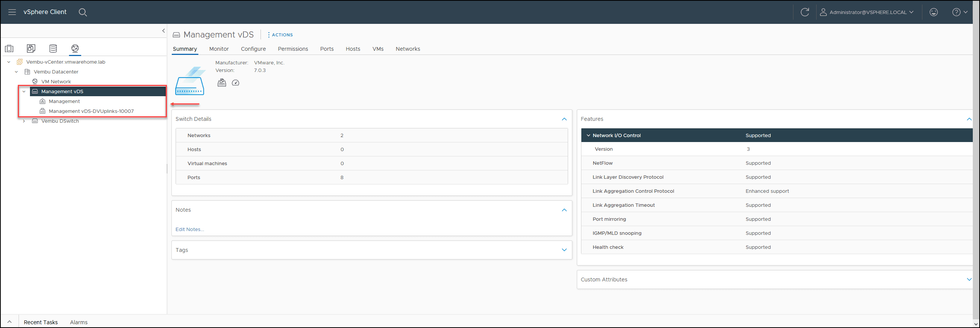Collapse the Network I/O Control row
This screenshot has height=328, width=980.
589,136
